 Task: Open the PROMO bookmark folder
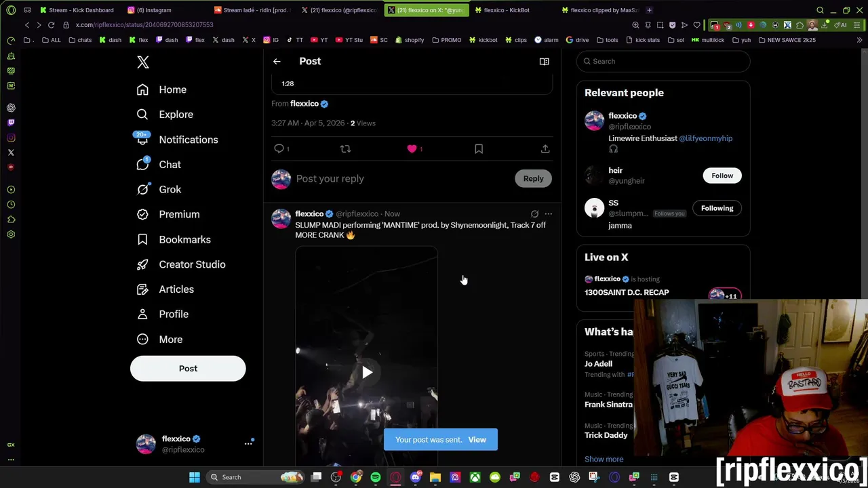pos(446,40)
